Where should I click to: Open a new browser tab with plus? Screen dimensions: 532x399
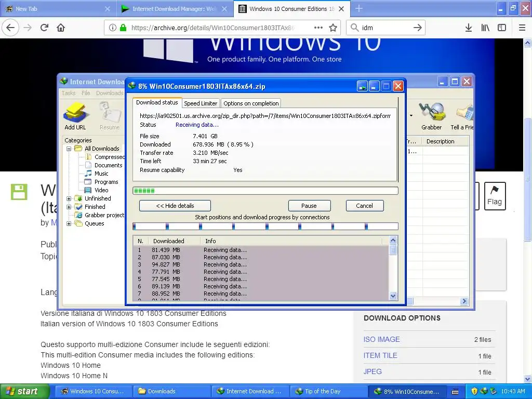359,8
